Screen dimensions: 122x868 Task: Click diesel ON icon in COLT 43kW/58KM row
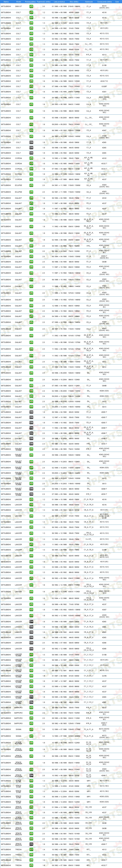31,142
